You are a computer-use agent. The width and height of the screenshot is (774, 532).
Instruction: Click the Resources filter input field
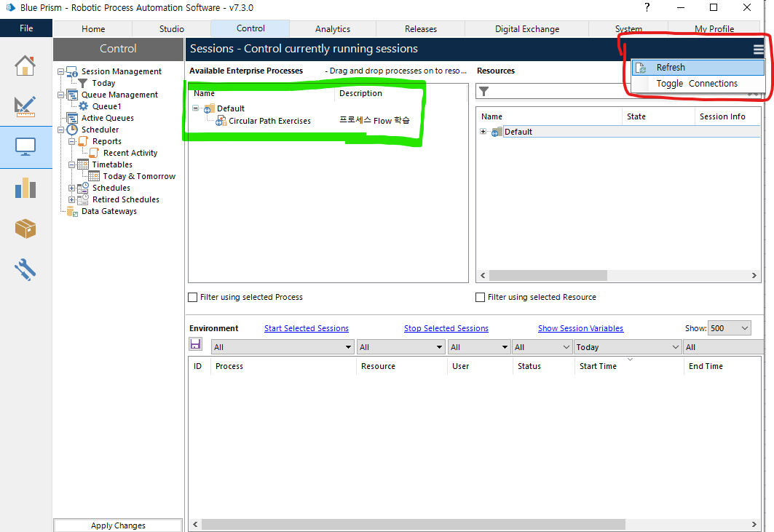[x=620, y=91]
